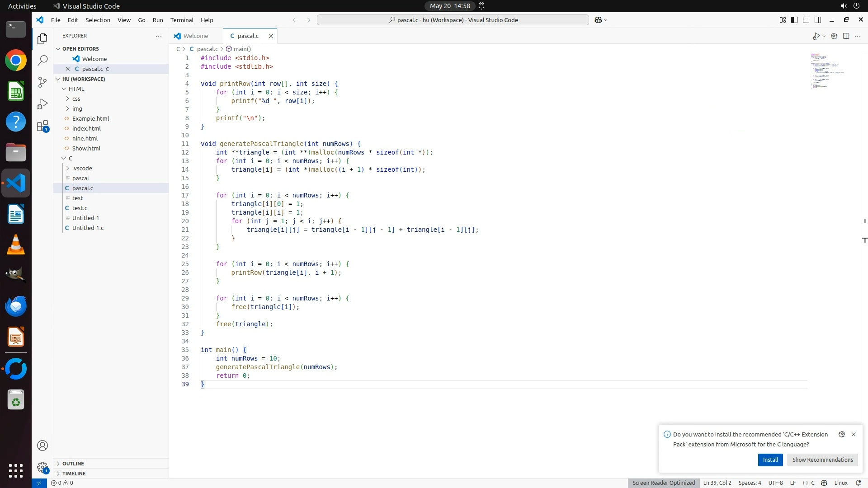Open the Source Control view
Screen dimensions: 868x488
click(42, 82)
